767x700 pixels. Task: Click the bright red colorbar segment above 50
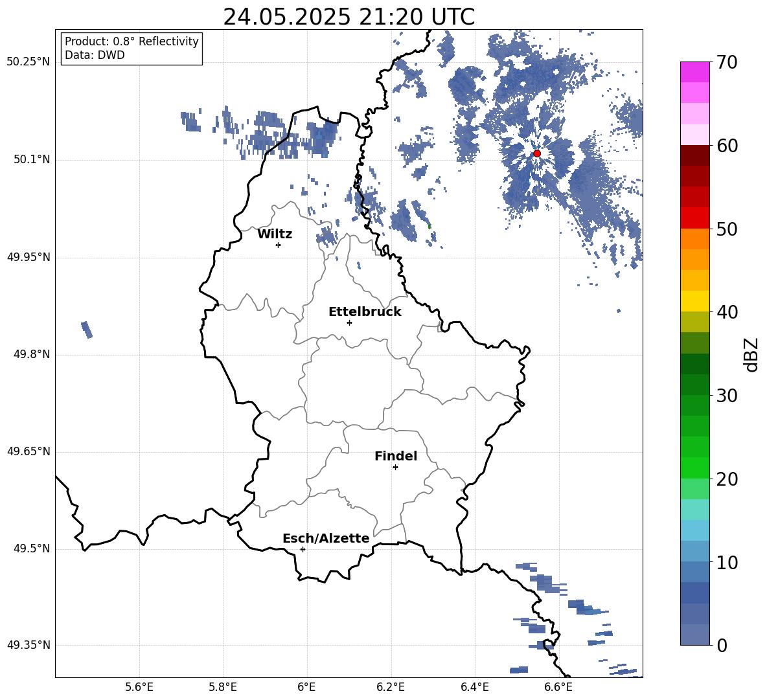(x=695, y=218)
